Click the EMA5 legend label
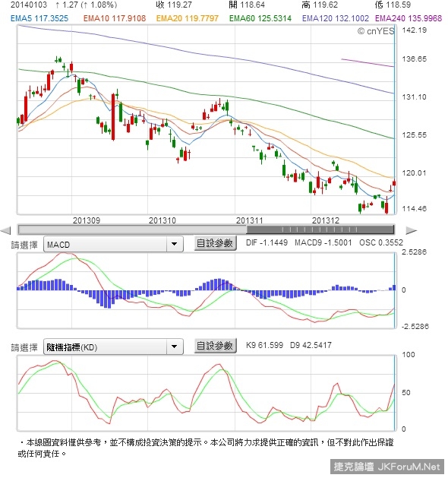 [39, 18]
